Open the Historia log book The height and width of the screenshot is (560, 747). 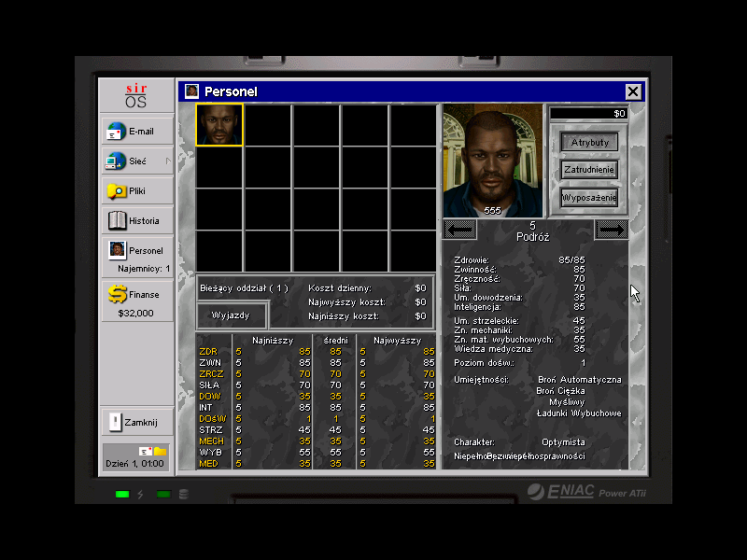coord(136,221)
